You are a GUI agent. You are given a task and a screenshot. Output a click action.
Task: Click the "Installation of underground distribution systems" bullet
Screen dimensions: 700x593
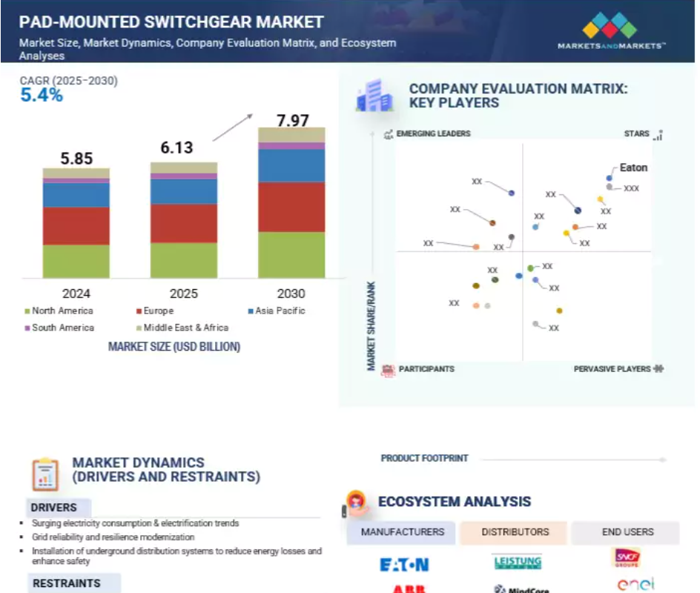(176, 556)
